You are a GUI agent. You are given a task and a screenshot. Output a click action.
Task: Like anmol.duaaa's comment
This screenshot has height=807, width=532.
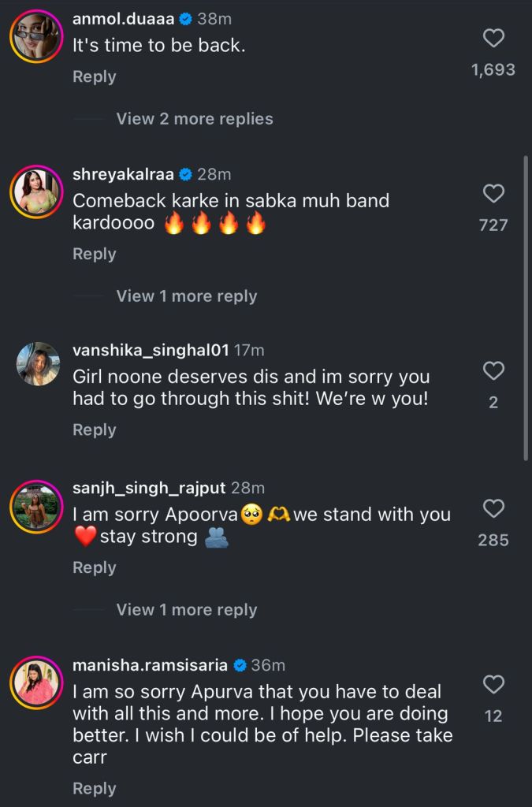pos(493,38)
